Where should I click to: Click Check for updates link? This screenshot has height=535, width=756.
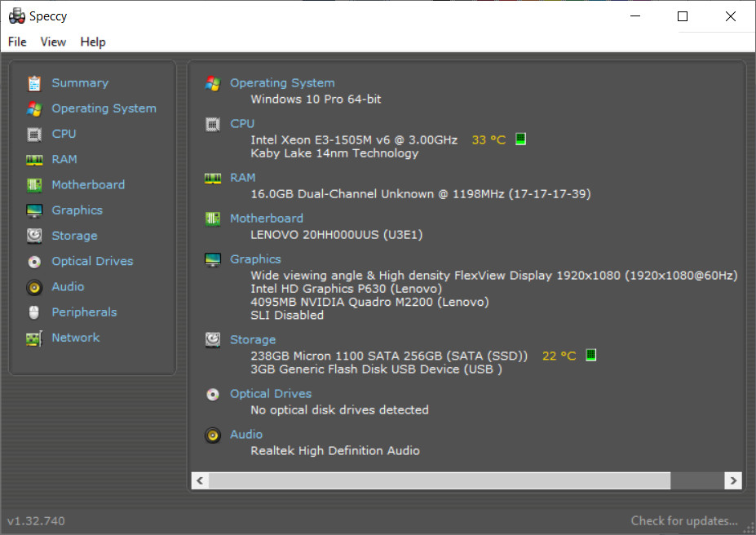coord(684,521)
